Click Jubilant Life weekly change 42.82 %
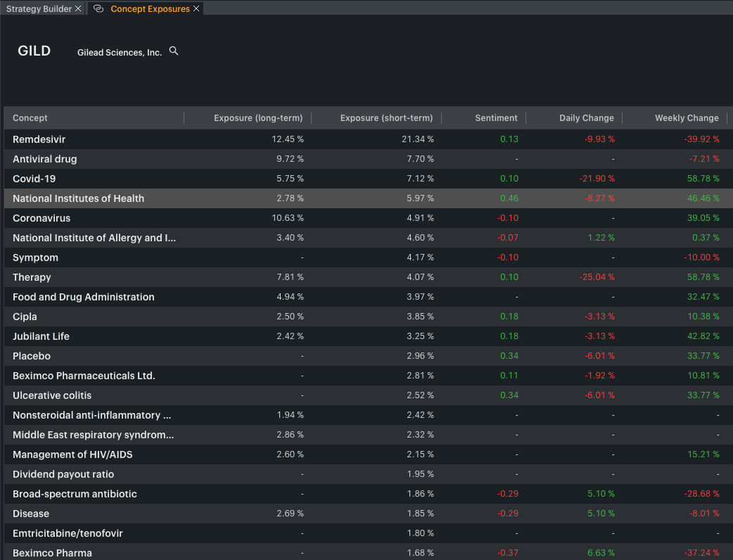The height and width of the screenshot is (560, 733). [x=703, y=336]
